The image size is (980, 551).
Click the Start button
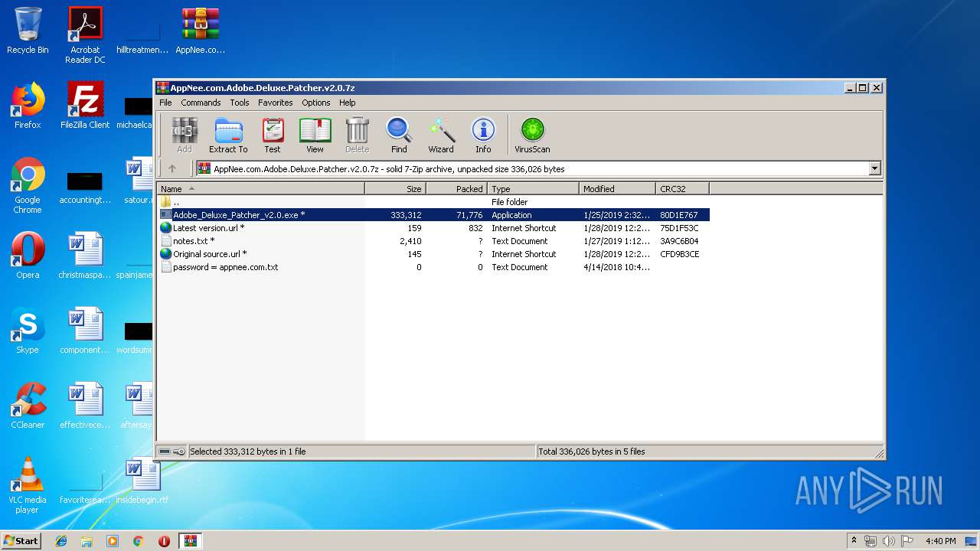[21, 540]
